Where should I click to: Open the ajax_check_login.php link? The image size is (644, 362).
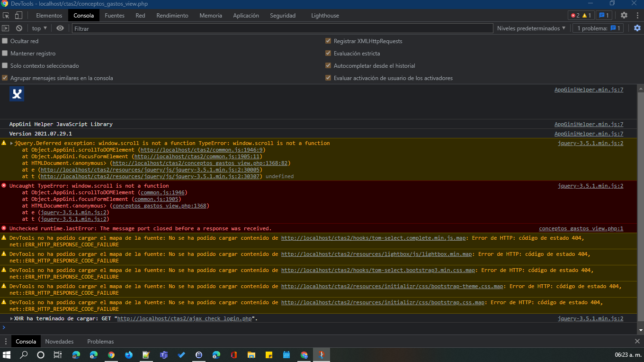pyautogui.click(x=186, y=318)
